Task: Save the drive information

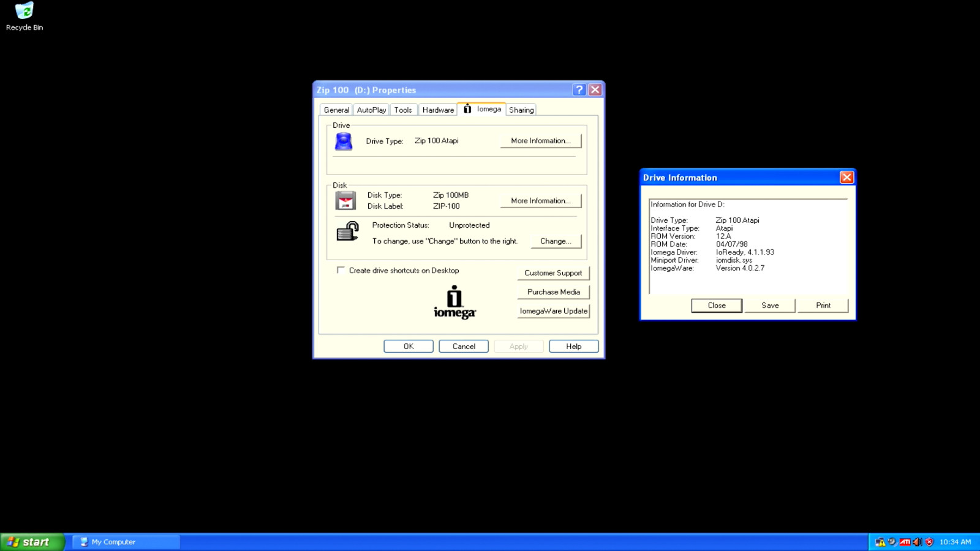Action: 770,305
